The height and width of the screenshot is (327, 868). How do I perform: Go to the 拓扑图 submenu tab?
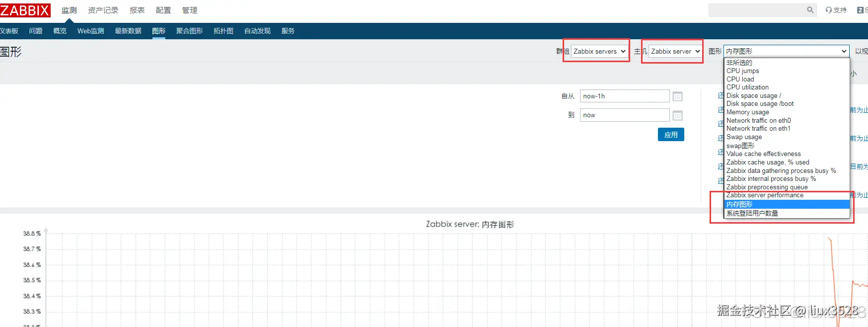(223, 31)
